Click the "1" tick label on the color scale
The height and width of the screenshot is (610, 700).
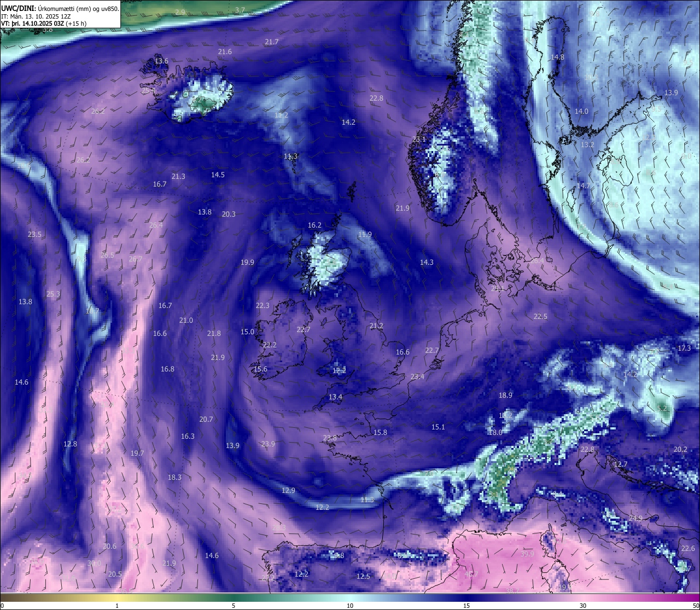[117, 606]
